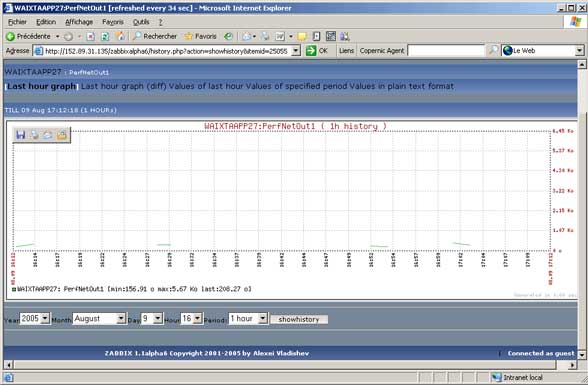Image resolution: width=588 pixels, height=385 pixels.
Task: Click the graph title WAIXTAAPP27:PerfNetOut1 (1h history)
Action: pos(295,126)
